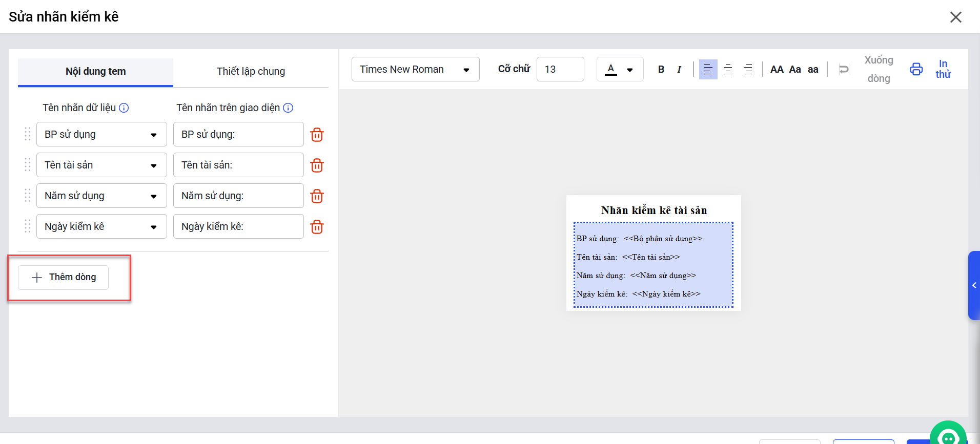Click the Thêm dòng button
Screen dimensions: 980x444
tap(64, 277)
